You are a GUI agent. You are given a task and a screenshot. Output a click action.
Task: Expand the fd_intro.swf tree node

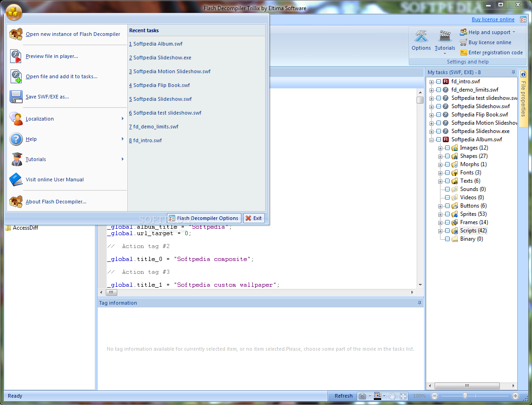click(x=432, y=82)
